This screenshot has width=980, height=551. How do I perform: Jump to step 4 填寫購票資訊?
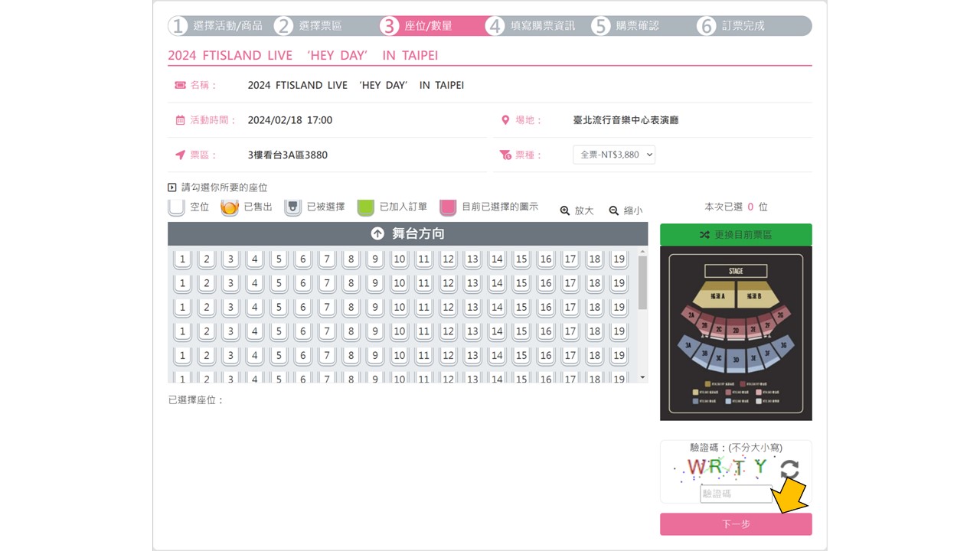531,26
